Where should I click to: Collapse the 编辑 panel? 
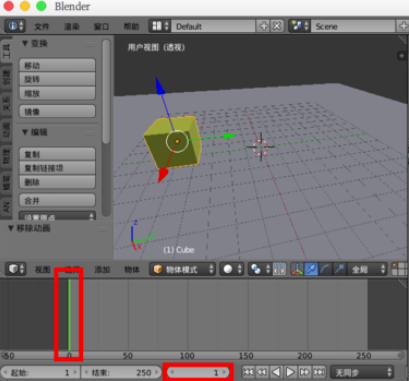click(25, 132)
